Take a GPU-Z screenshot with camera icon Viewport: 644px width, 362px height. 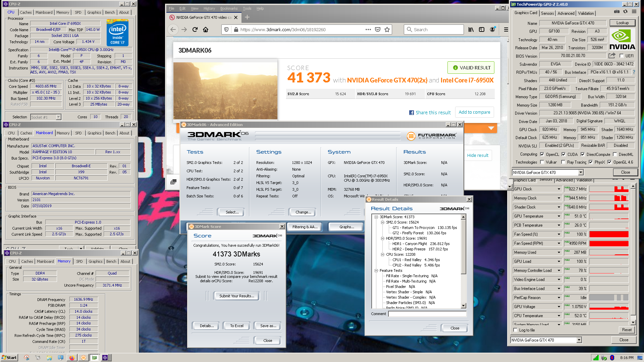point(617,12)
